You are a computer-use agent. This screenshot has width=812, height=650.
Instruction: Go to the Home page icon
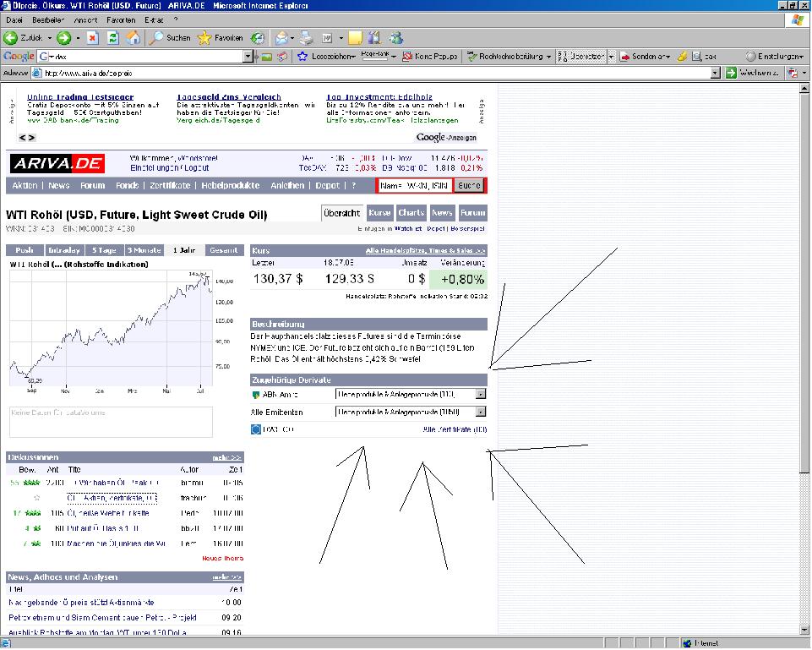click(134, 38)
